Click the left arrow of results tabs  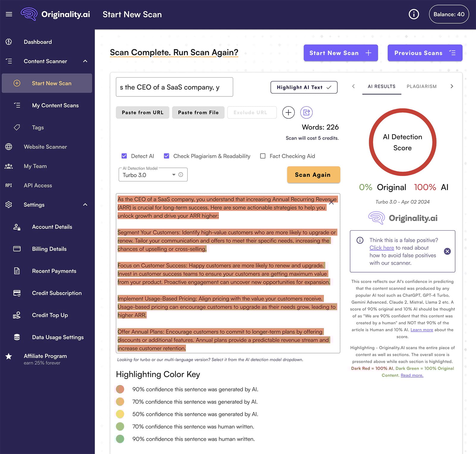(353, 86)
